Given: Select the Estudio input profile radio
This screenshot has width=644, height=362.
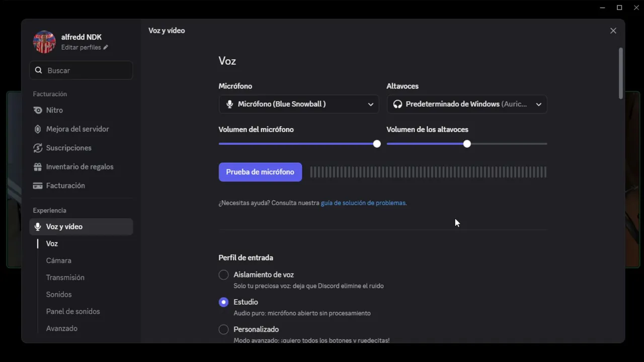Looking at the screenshot, I should 223,302.
